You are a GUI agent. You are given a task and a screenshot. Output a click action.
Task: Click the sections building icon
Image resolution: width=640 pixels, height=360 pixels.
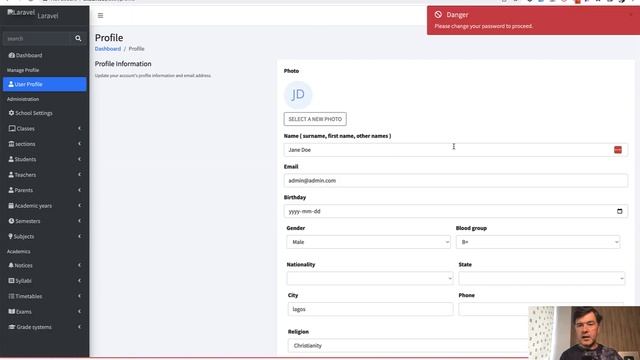coord(11,144)
